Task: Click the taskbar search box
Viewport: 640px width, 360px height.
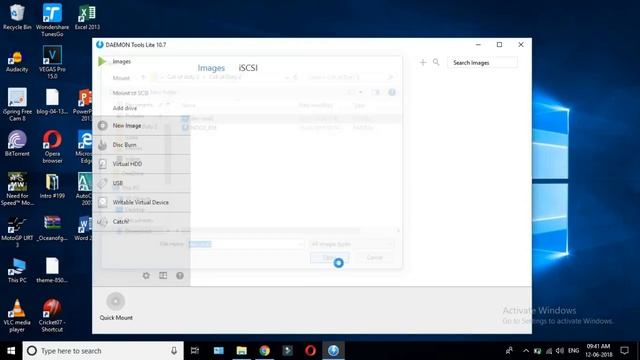Action: pyautogui.click(x=103, y=351)
